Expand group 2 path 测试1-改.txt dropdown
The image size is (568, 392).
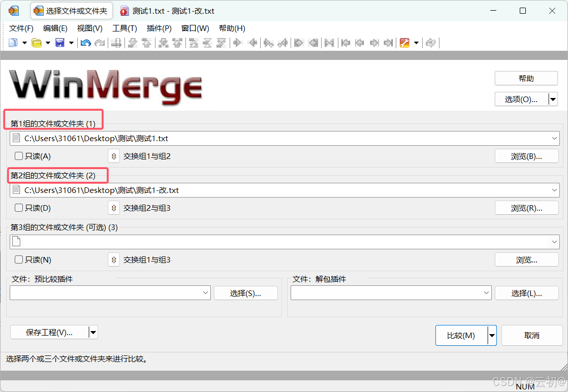[554, 190]
